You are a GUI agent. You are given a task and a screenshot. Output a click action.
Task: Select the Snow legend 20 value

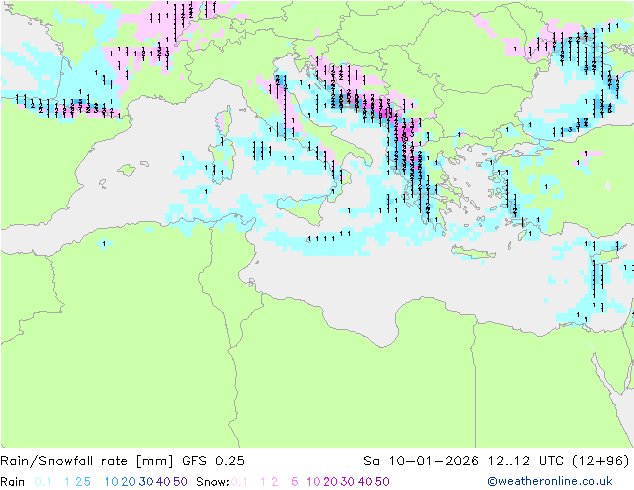[331, 482]
